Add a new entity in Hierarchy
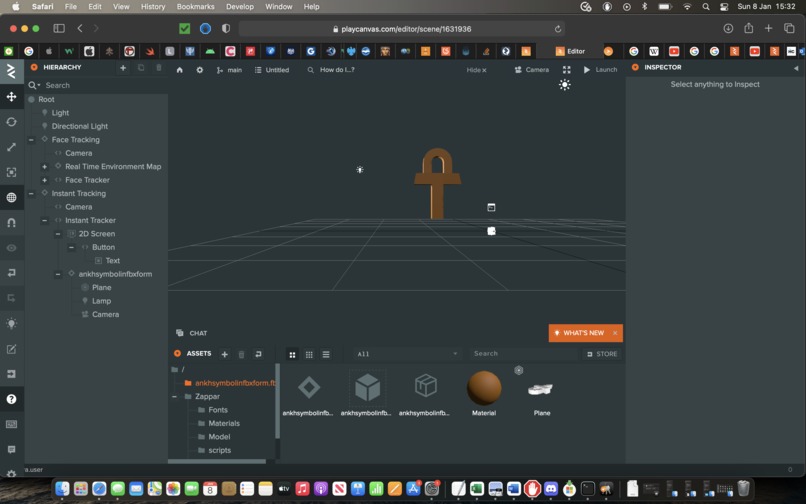The width and height of the screenshot is (806, 504). click(123, 68)
